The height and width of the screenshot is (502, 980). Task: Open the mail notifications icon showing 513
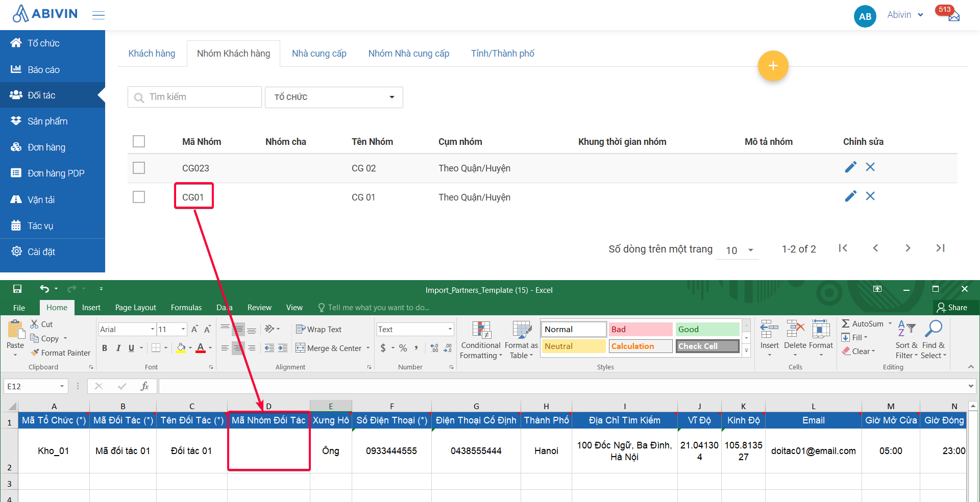[x=953, y=16]
